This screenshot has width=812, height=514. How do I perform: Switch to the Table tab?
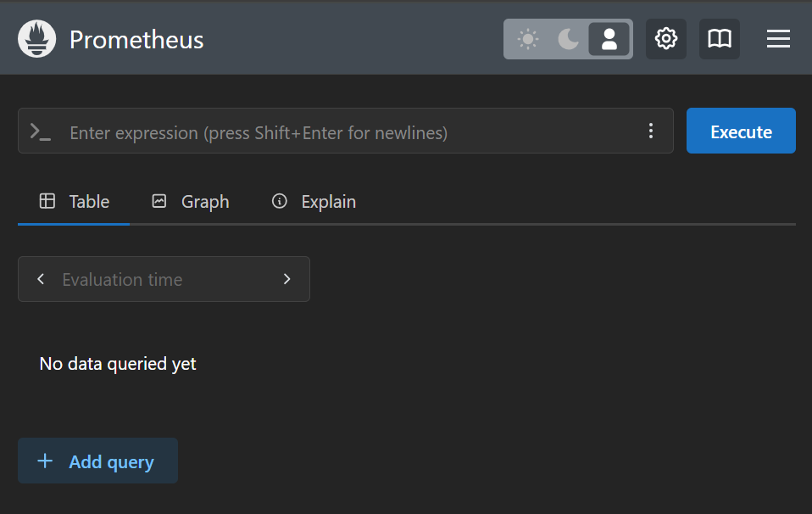pos(74,202)
